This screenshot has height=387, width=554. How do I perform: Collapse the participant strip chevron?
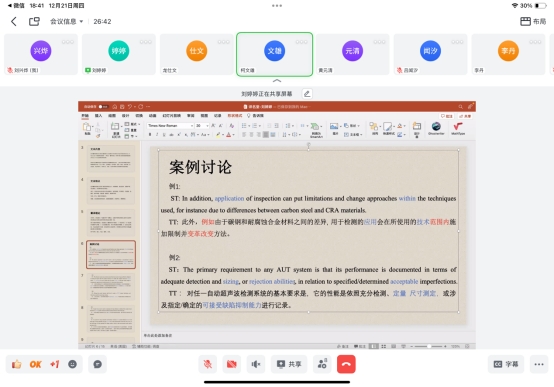(277, 81)
